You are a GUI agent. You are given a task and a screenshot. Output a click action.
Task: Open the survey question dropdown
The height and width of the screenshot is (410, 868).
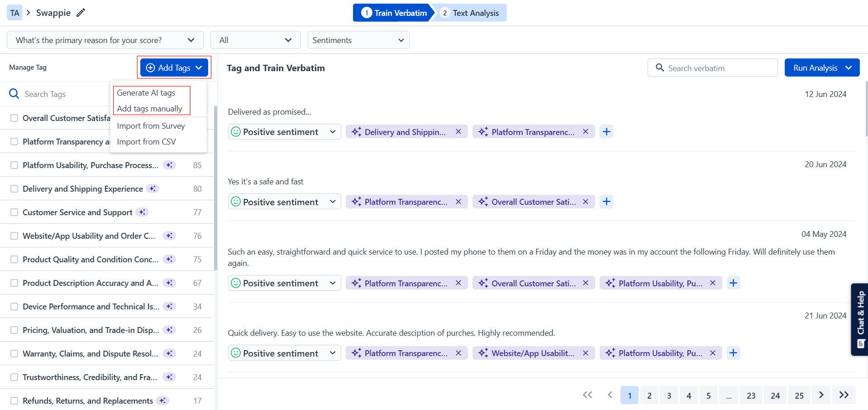click(x=105, y=40)
